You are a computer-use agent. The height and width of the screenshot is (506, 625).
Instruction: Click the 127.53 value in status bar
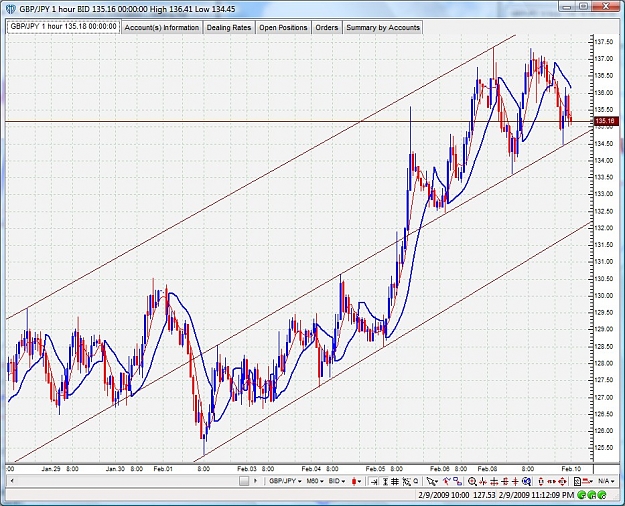click(x=484, y=495)
